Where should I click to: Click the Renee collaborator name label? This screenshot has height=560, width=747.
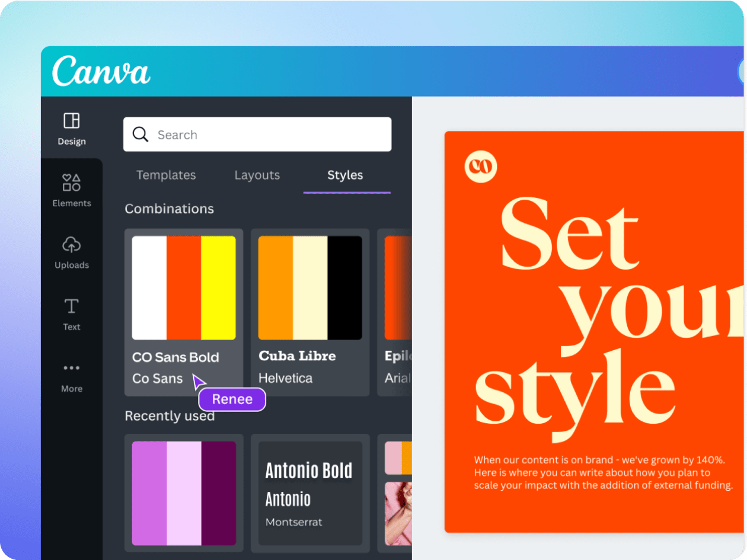(232, 399)
